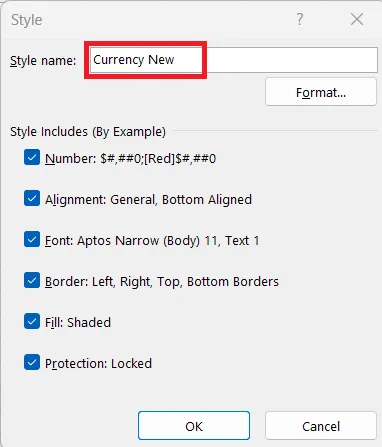382x447 pixels.
Task: Toggle the Border checkbox
Action: tap(32, 280)
